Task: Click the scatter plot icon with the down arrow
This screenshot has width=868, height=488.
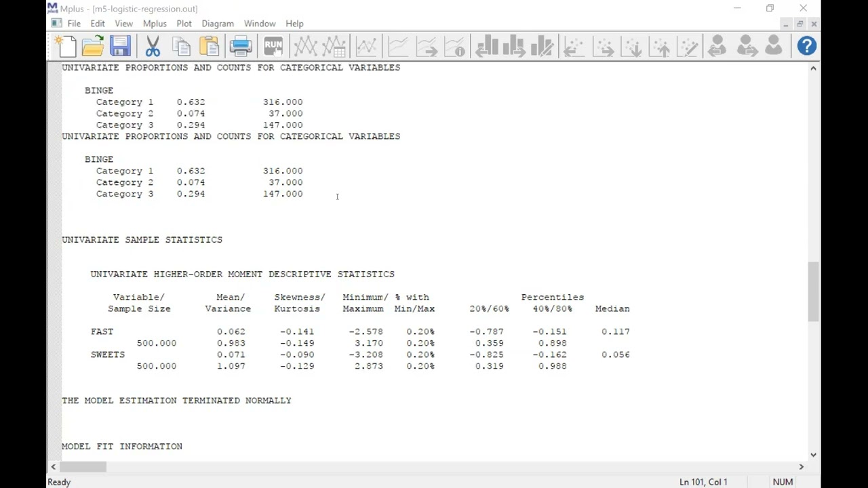Action: [x=631, y=46]
